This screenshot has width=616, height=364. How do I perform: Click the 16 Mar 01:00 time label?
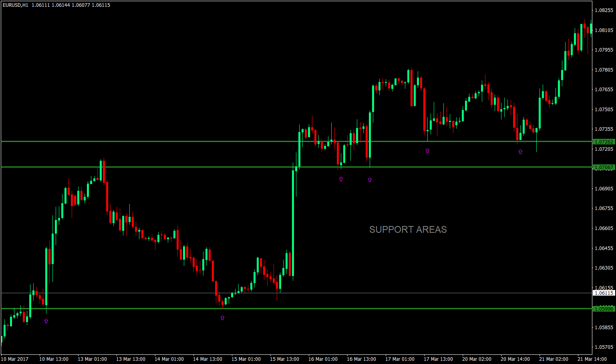pos(323,359)
